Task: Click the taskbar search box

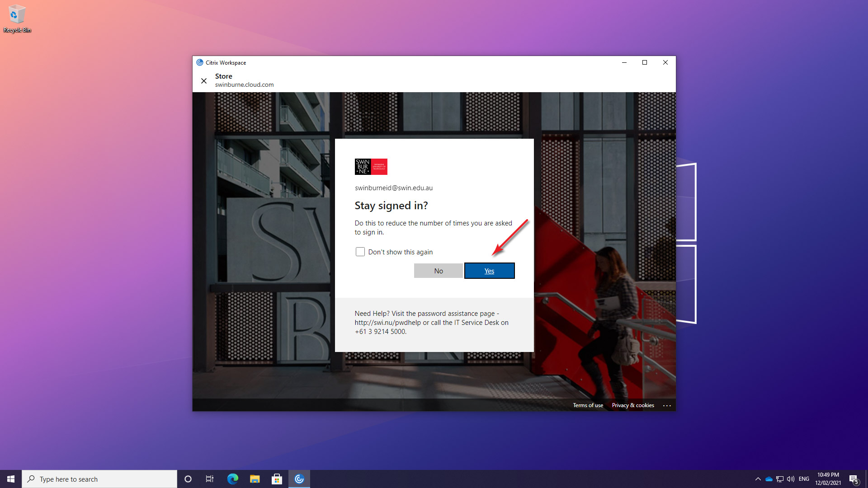Action: (x=99, y=479)
